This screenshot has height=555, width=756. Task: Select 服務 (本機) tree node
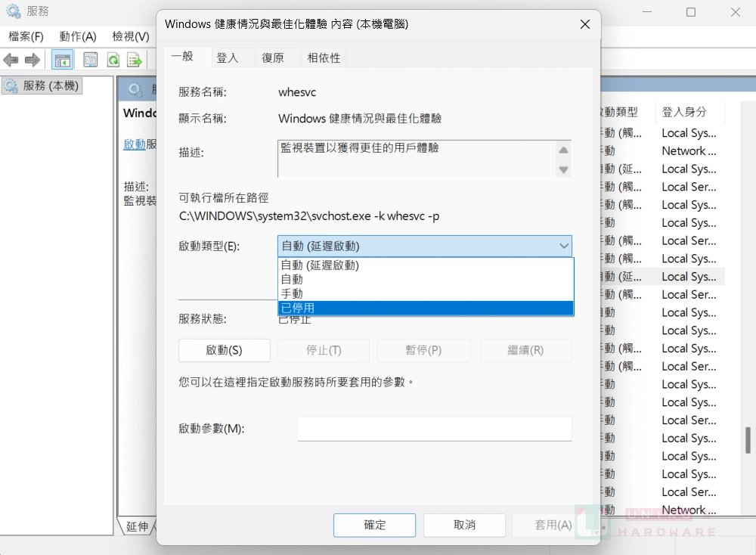pyautogui.click(x=42, y=86)
